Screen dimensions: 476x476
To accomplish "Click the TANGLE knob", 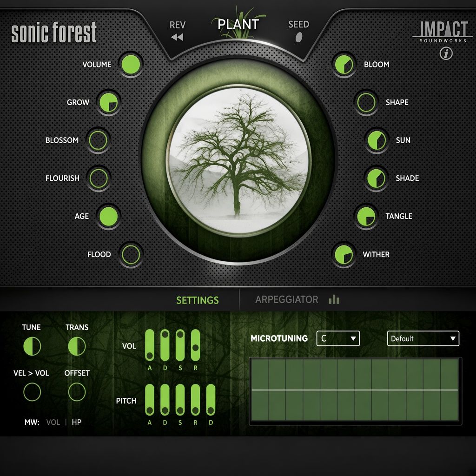I will pos(366,217).
